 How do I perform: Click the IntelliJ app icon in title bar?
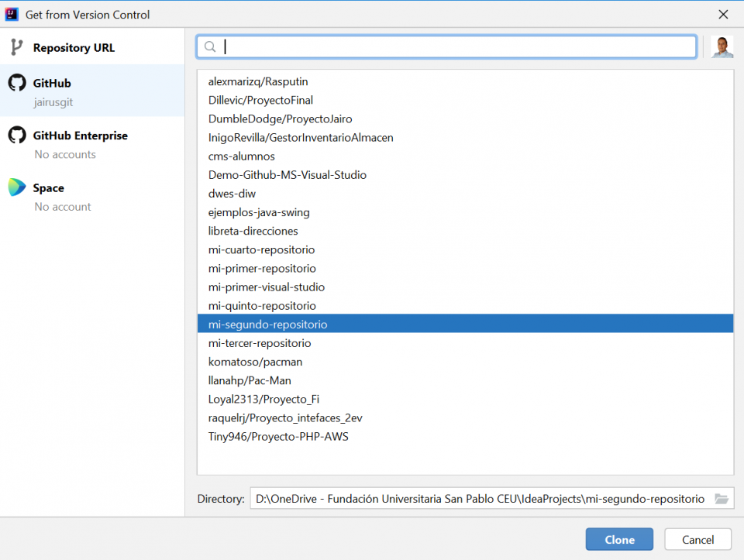pos(12,14)
